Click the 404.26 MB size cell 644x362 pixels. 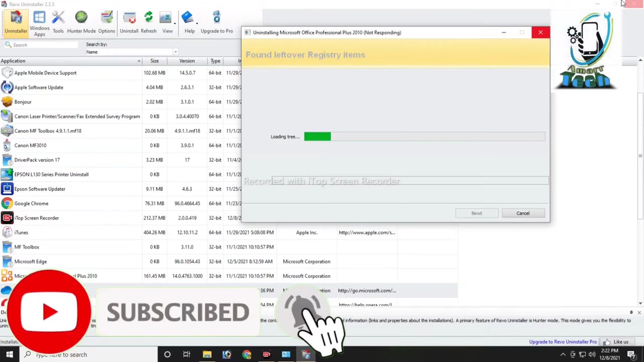(x=154, y=233)
